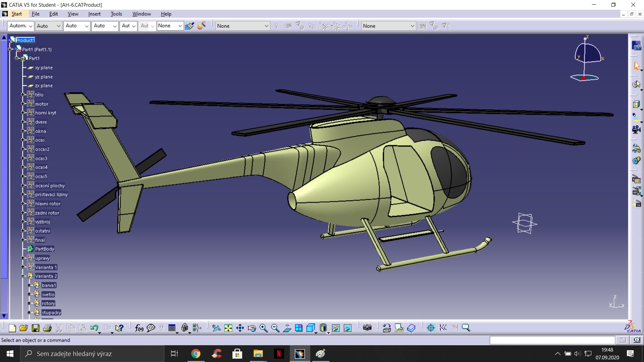Toggle the Design Table grid icon

pos(172,328)
